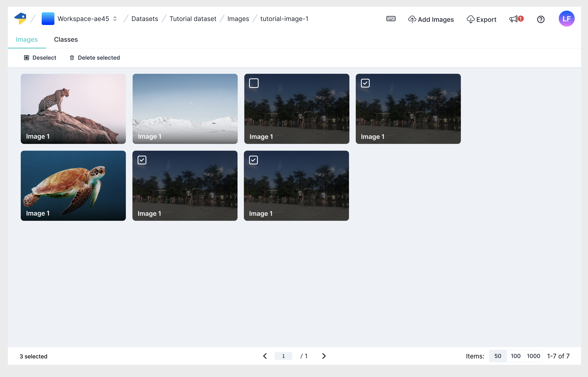Open the help menu
Screen dimensions: 588x377
click(541, 19)
